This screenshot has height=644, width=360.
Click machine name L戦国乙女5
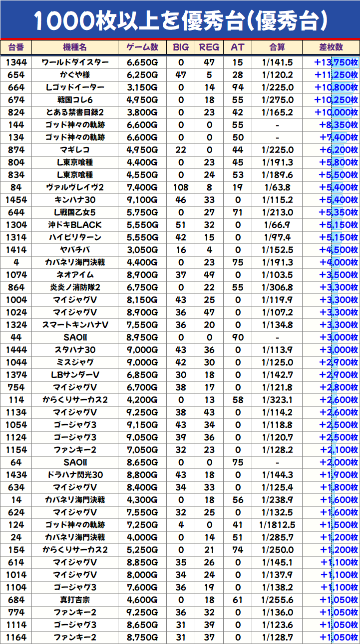(75, 212)
